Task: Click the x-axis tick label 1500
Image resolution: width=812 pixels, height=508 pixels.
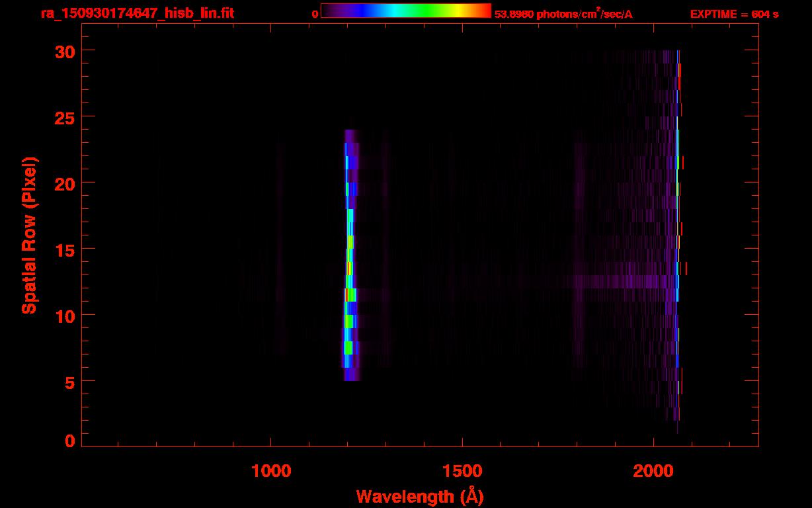Action: click(462, 471)
